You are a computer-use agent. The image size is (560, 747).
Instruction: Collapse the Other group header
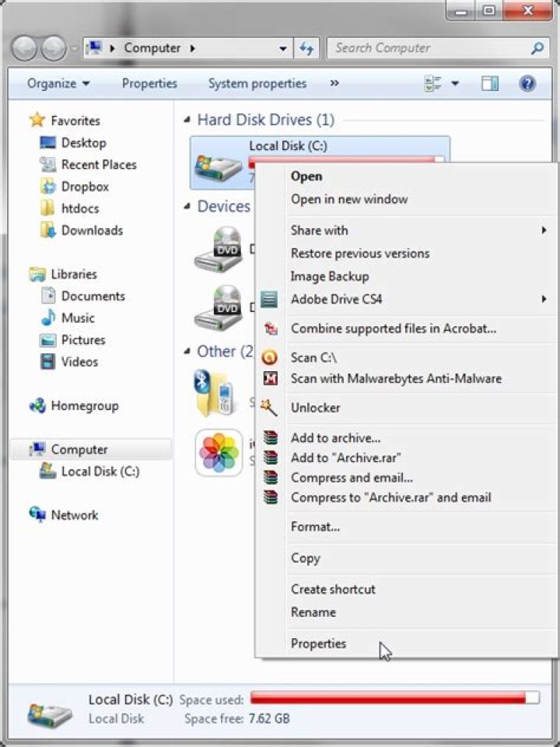(x=187, y=352)
